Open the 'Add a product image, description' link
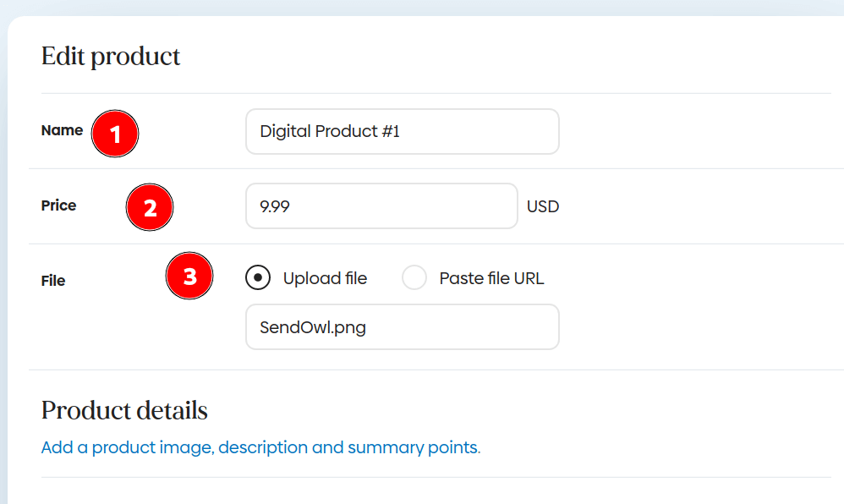844x504 pixels. (260, 447)
